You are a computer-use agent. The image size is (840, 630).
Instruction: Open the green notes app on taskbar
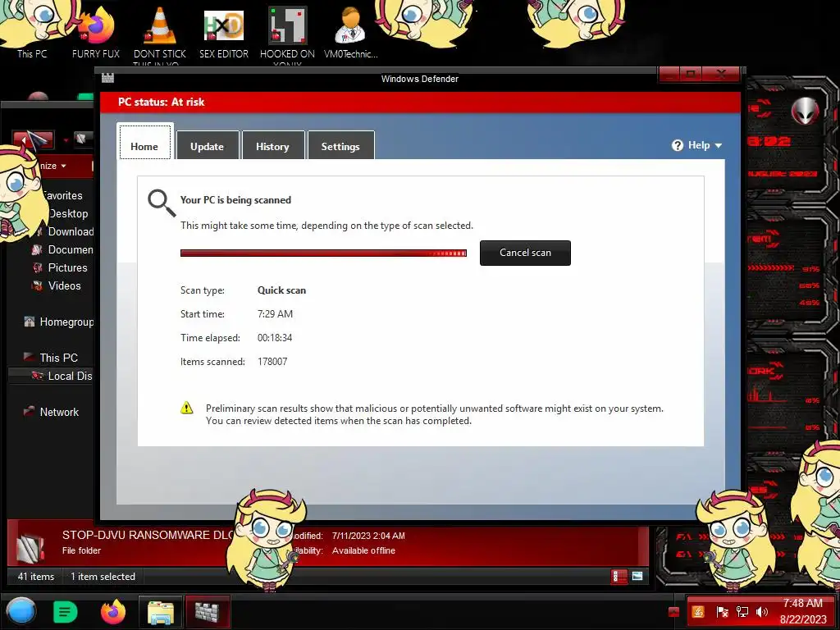65,611
